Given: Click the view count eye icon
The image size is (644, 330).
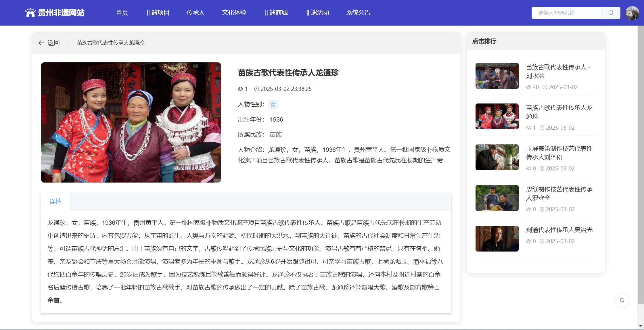Looking at the screenshot, I should [x=240, y=89].
